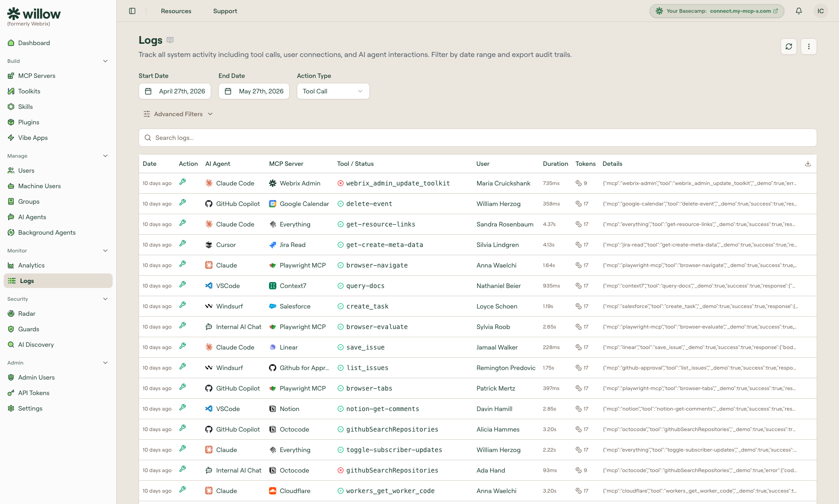Toggle the sidebar panel icon
Image resolution: width=839 pixels, height=504 pixels.
[132, 11]
